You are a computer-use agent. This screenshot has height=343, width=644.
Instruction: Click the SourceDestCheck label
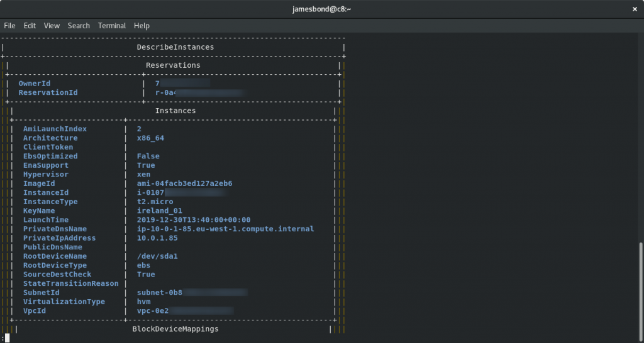(57, 275)
